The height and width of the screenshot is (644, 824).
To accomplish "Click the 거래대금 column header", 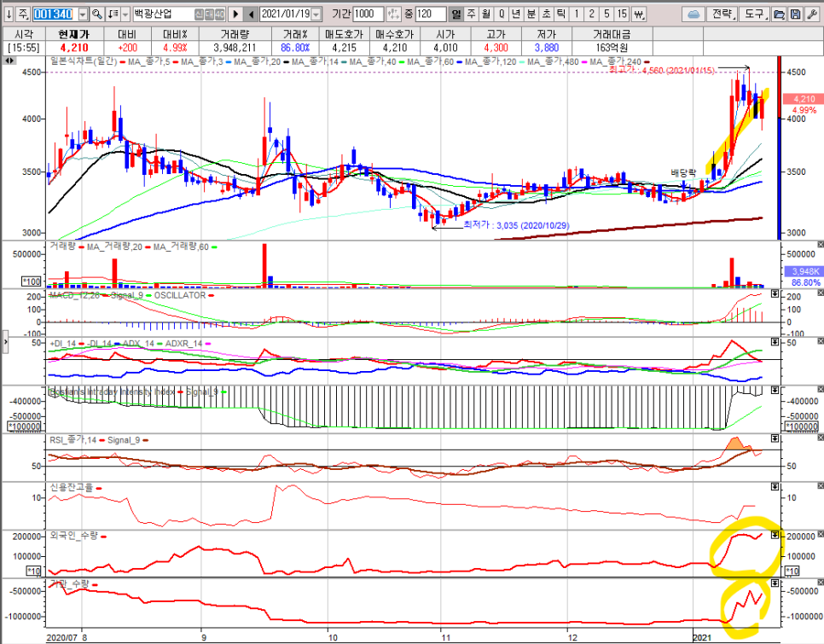I will [612, 34].
